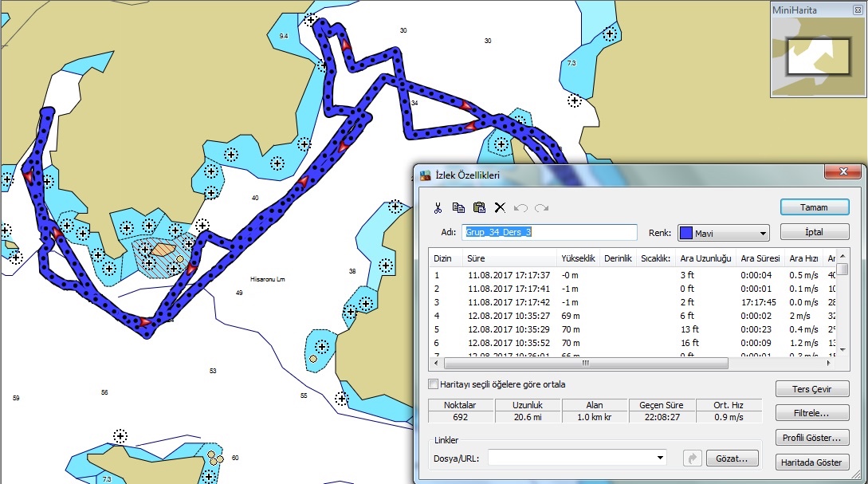Click the horizontal scrollbar of the point list
868x484 pixels.
point(586,364)
